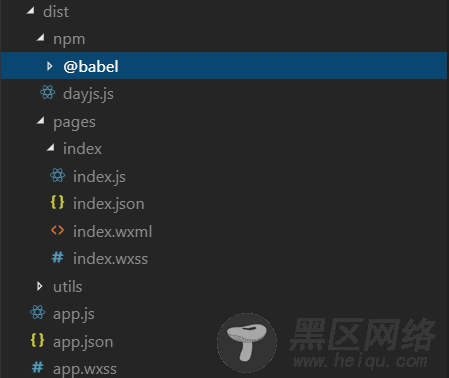Collapse the npm folder arrow
The image size is (449, 378).
[41, 38]
